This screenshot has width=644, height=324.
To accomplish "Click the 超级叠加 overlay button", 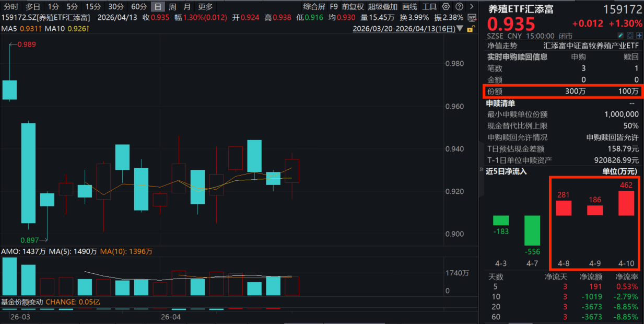I will click(382, 7).
